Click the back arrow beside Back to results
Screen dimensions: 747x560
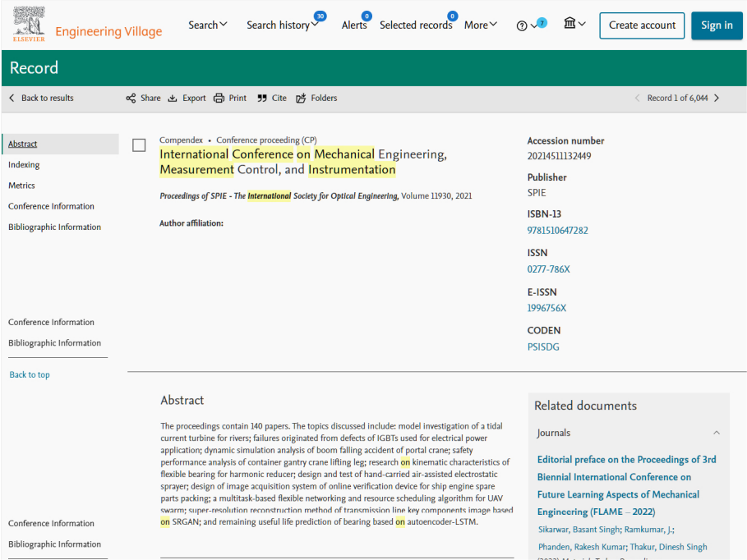tap(12, 98)
